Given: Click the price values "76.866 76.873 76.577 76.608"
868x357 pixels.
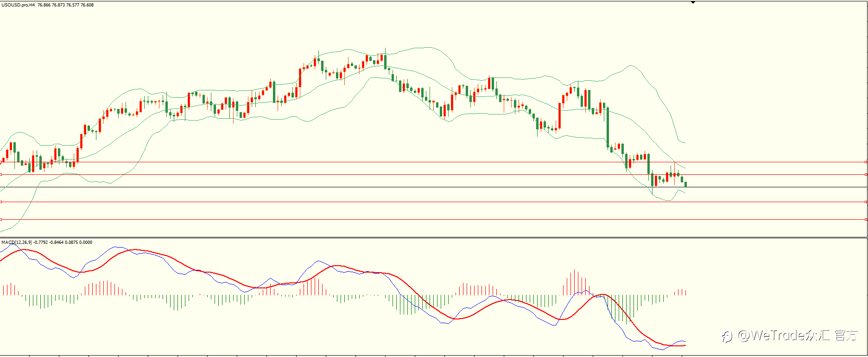Looking at the screenshot, I should pos(65,5).
